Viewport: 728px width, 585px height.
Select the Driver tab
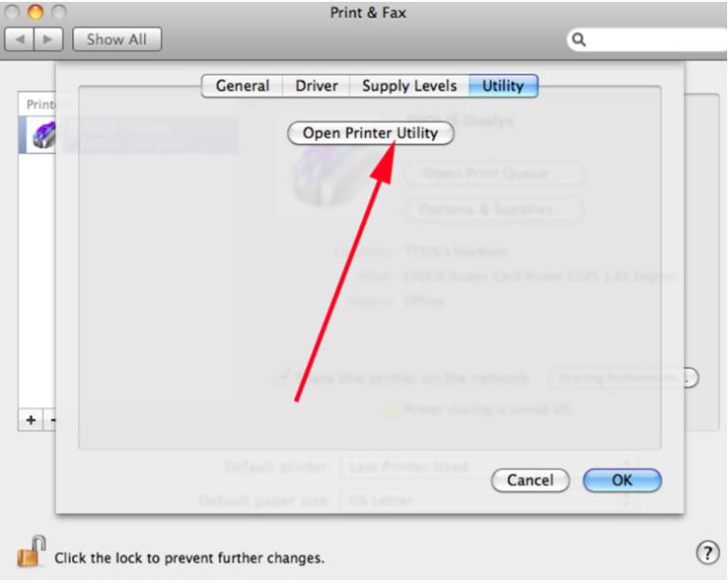[317, 86]
